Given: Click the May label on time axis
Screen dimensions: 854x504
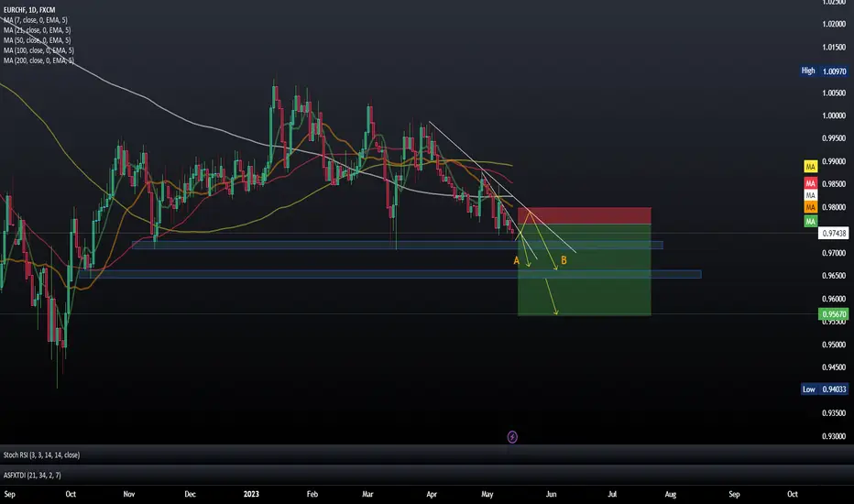Looking at the screenshot, I should [487, 494].
